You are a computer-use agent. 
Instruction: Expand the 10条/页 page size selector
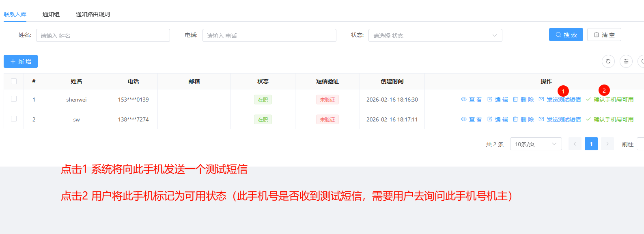pos(536,144)
